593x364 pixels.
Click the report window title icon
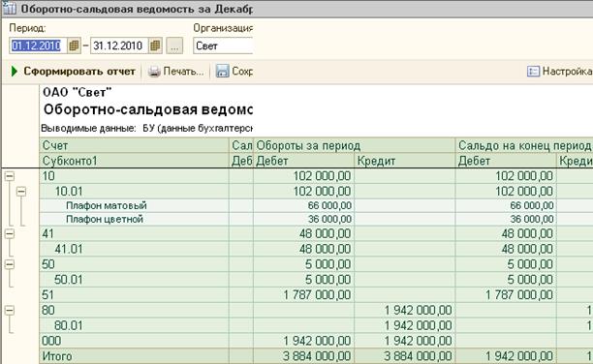click(x=10, y=9)
